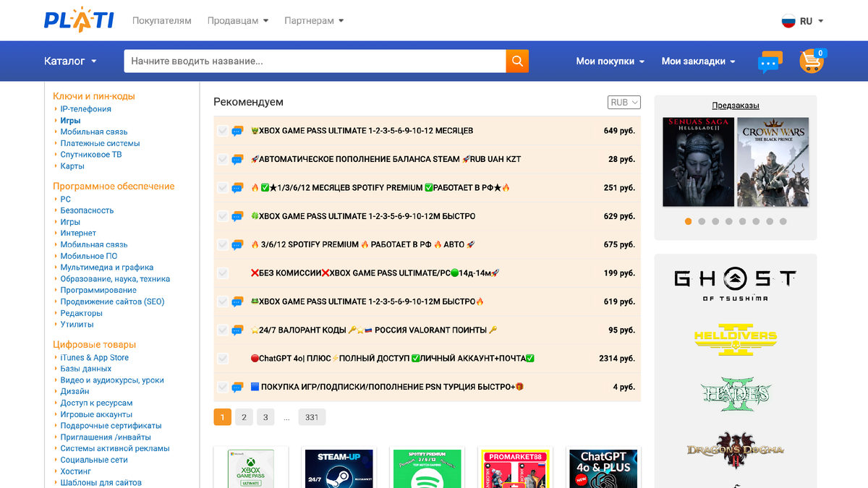Open the Продавцам dropdown menu
The height and width of the screenshot is (488, 868).
click(x=238, y=21)
